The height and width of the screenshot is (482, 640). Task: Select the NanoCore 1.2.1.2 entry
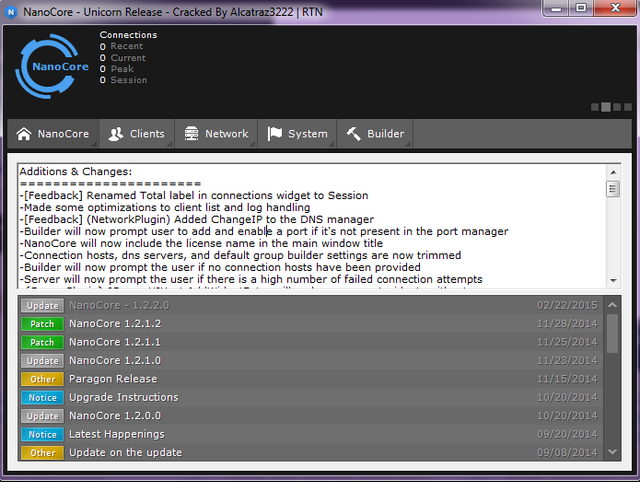point(311,324)
